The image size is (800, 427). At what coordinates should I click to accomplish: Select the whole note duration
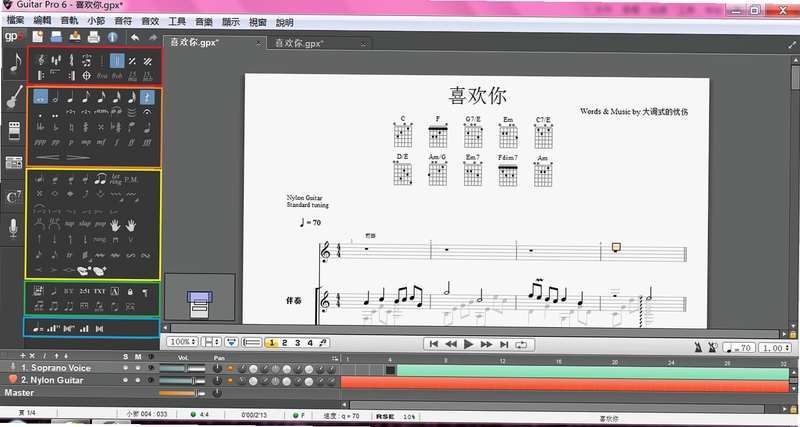41,96
